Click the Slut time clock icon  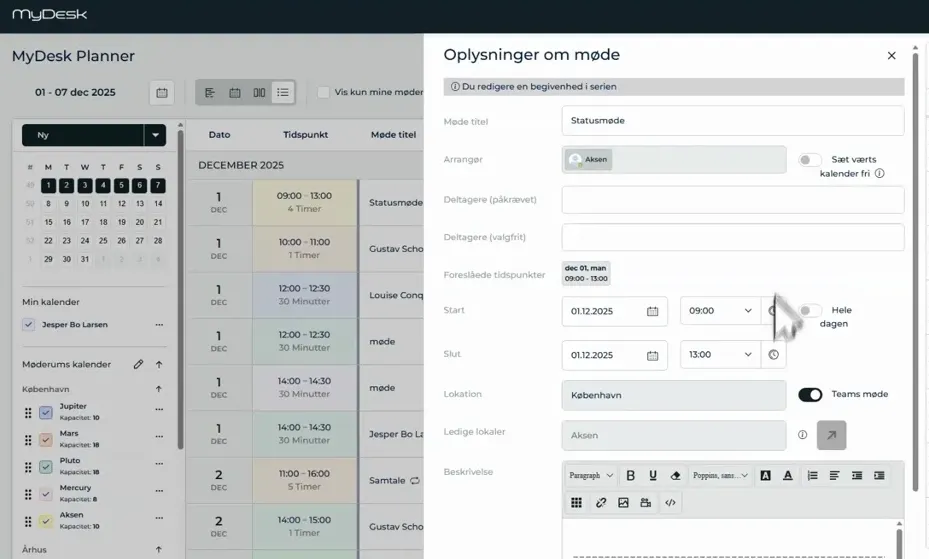coord(774,355)
